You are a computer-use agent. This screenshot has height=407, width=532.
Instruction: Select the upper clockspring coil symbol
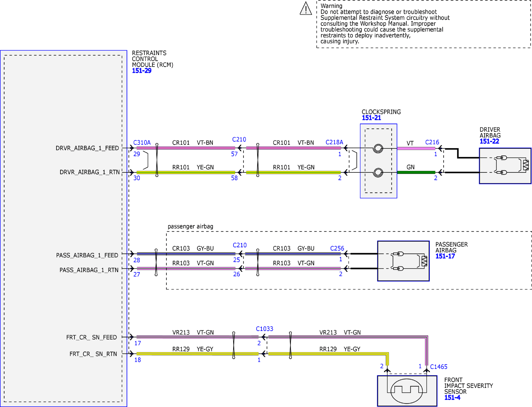click(x=378, y=149)
